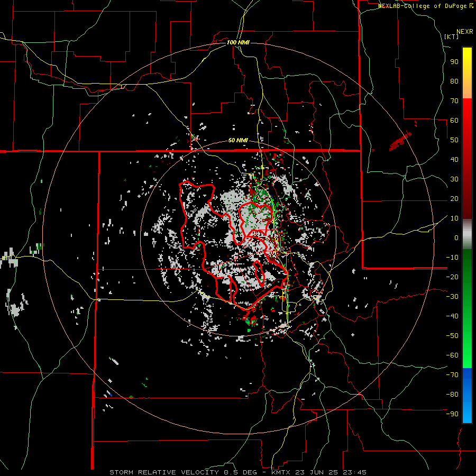The image size is (476, 476).
Task: Select the 10 value on the velocity scale
Action: pos(454,218)
